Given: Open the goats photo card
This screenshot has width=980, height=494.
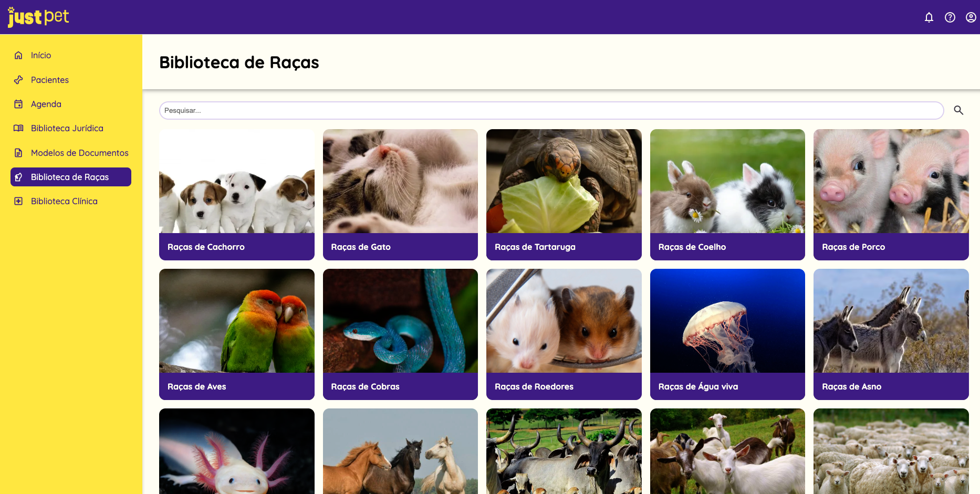Looking at the screenshot, I should point(727,451).
